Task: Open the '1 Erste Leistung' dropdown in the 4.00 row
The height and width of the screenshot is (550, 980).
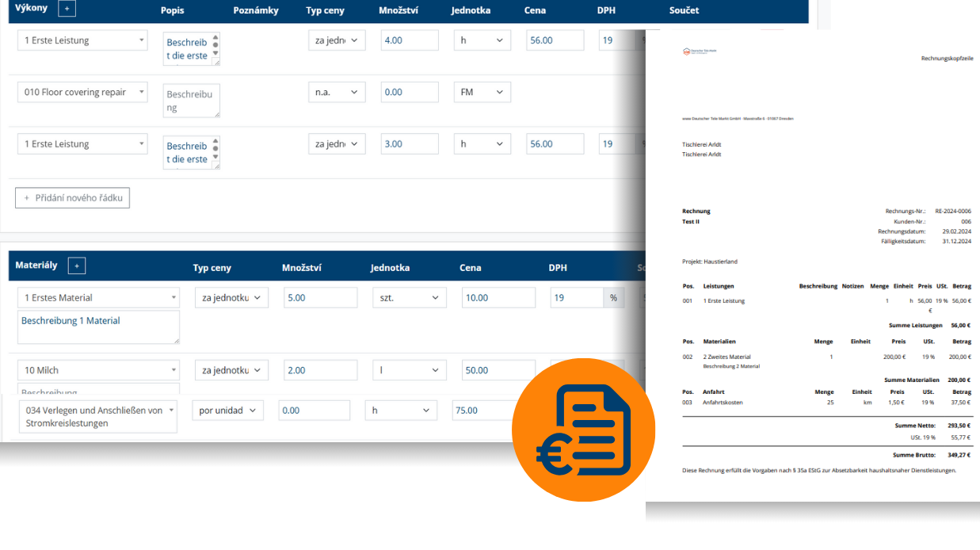Action: [x=82, y=40]
